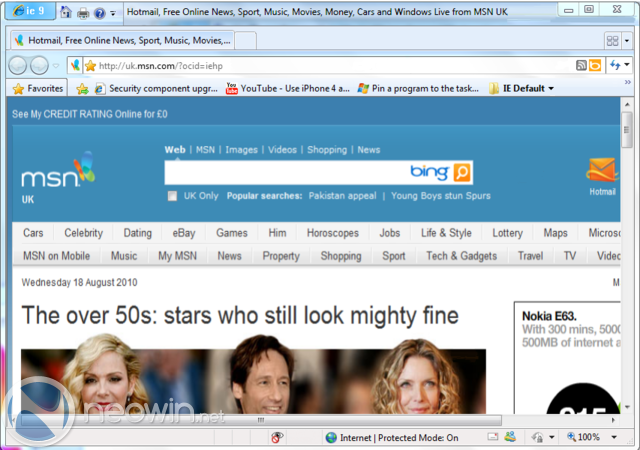Toggle the UK Only checkbox

(x=172, y=196)
